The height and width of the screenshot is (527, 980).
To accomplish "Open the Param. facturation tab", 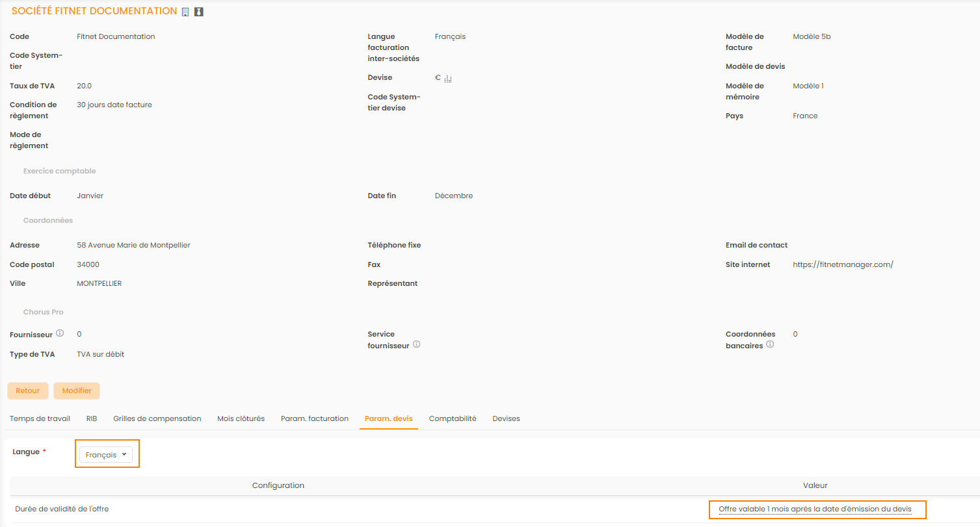I will 315,418.
